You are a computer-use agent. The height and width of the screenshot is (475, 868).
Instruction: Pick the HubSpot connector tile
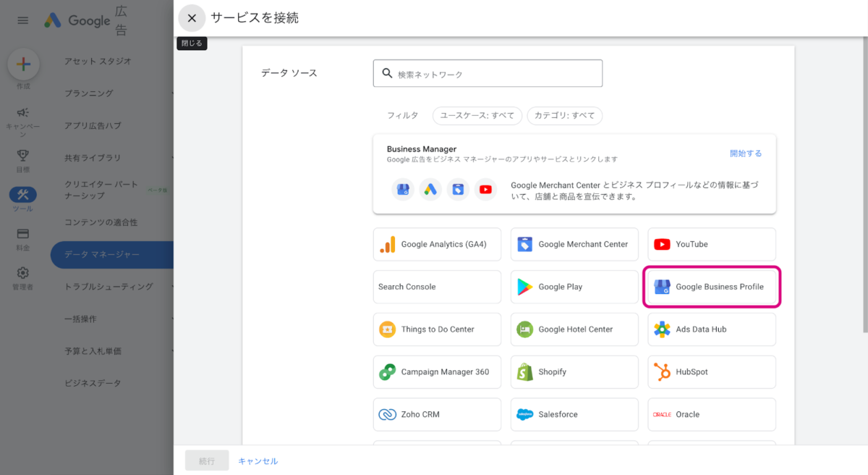click(x=712, y=372)
